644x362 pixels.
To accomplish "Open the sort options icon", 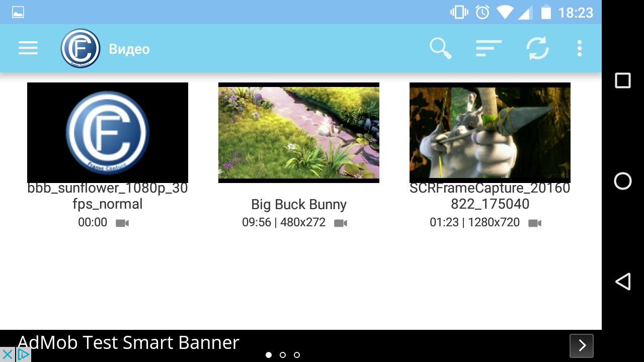I will pos(489,48).
